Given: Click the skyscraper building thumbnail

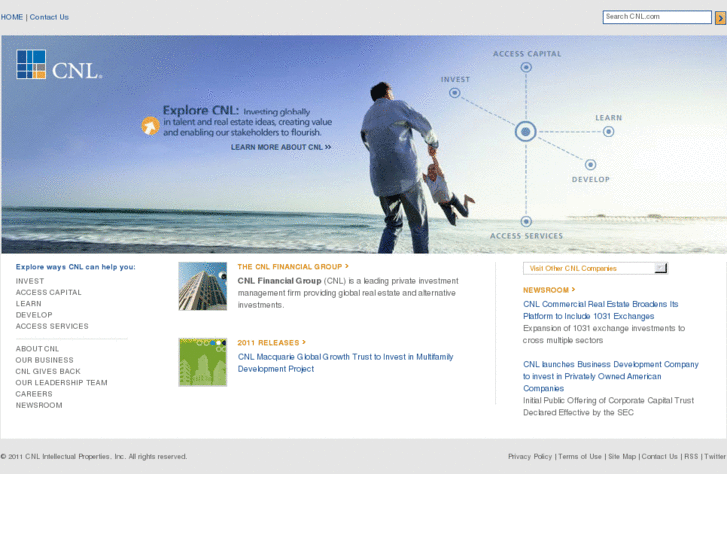Looking at the screenshot, I should pos(202,286).
